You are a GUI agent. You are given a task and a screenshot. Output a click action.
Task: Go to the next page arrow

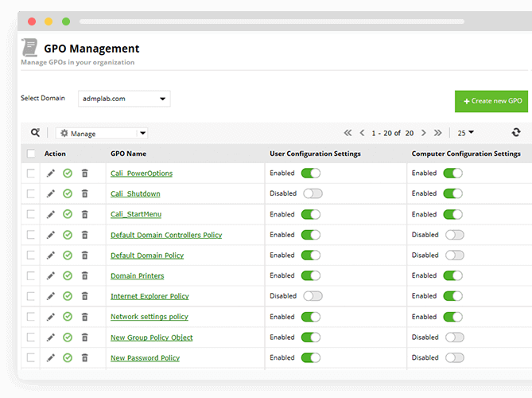click(x=423, y=133)
